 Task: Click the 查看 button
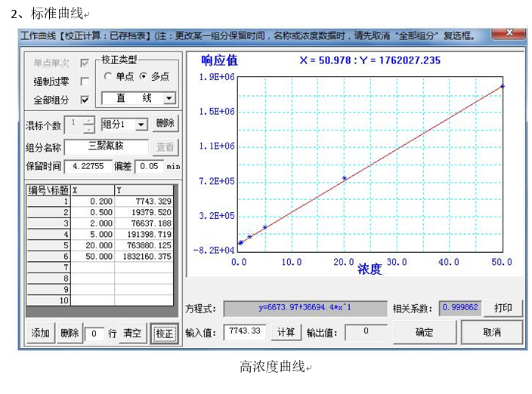pos(165,147)
